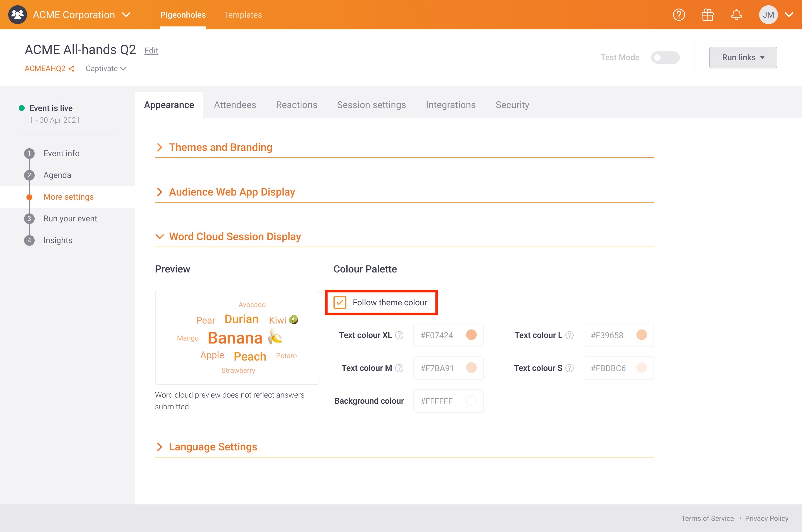
Task: Open the Captivate plan dropdown
Action: (106, 68)
